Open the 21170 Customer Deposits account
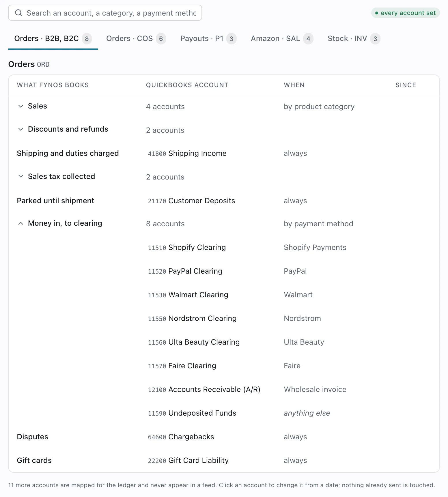The height and width of the screenshot is (497, 448). click(x=191, y=201)
